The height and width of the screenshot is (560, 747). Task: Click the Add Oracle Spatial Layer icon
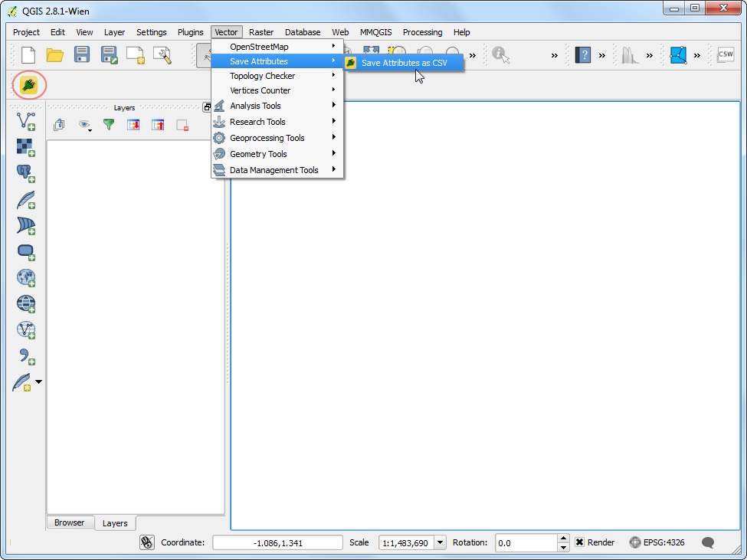click(26, 251)
